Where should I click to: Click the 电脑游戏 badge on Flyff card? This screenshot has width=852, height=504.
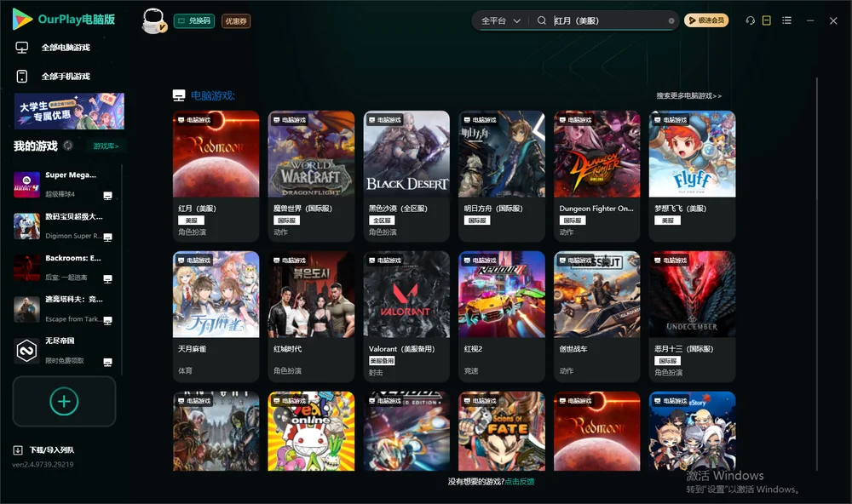click(x=671, y=119)
